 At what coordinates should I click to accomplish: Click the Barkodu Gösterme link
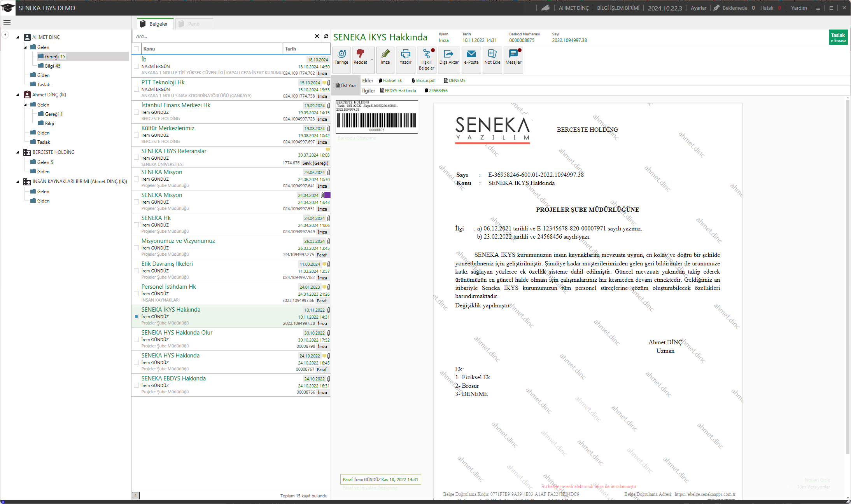click(x=356, y=138)
